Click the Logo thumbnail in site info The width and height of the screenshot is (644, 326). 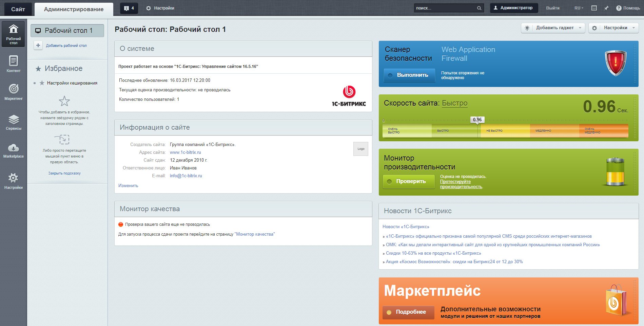click(x=361, y=149)
